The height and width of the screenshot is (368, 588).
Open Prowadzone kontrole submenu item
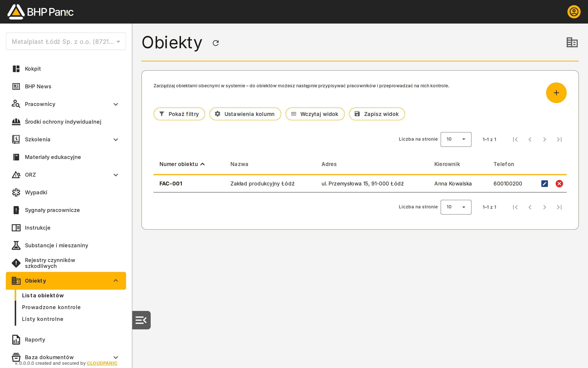[x=51, y=307]
